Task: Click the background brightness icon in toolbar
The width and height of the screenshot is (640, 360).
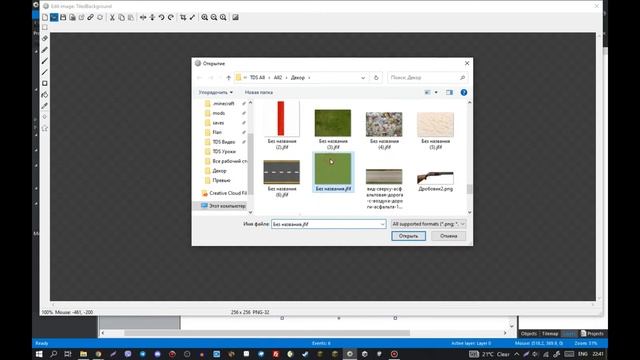Action: tap(236, 18)
